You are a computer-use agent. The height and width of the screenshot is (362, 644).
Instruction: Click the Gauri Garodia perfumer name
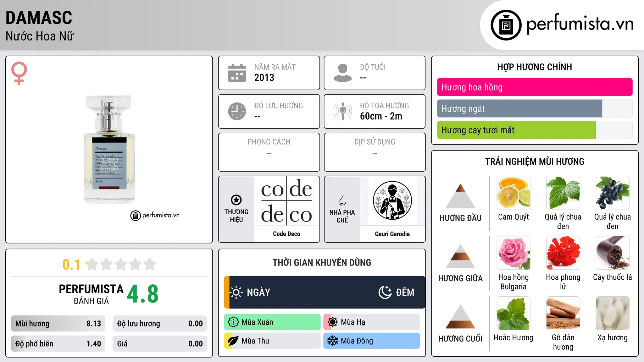392,234
